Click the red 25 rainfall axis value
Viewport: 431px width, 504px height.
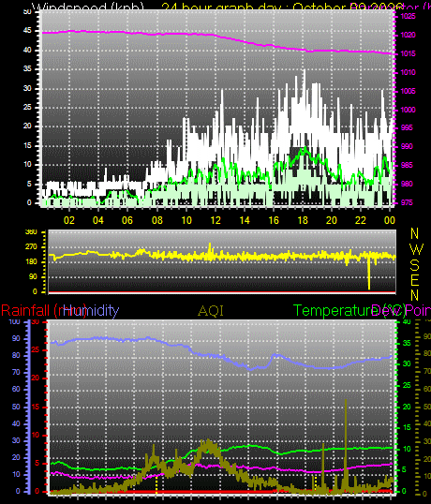point(36,350)
